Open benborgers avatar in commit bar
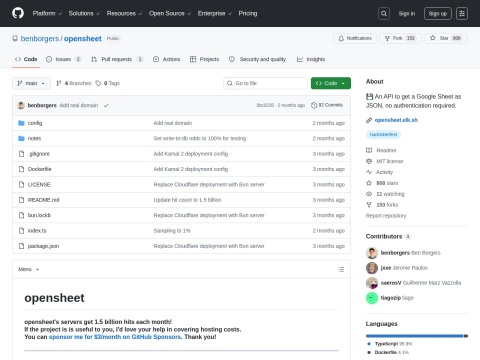The image size is (480, 360). [x=21, y=105]
